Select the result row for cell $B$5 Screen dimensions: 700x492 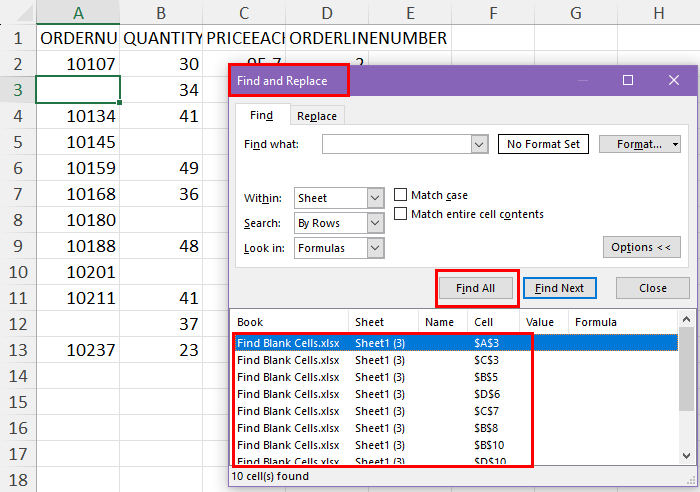click(x=456, y=377)
